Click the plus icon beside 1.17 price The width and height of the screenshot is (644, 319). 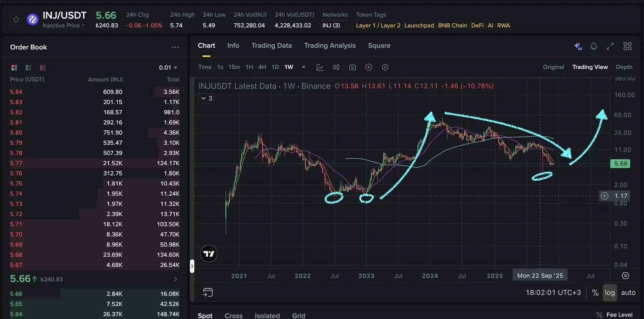click(605, 196)
